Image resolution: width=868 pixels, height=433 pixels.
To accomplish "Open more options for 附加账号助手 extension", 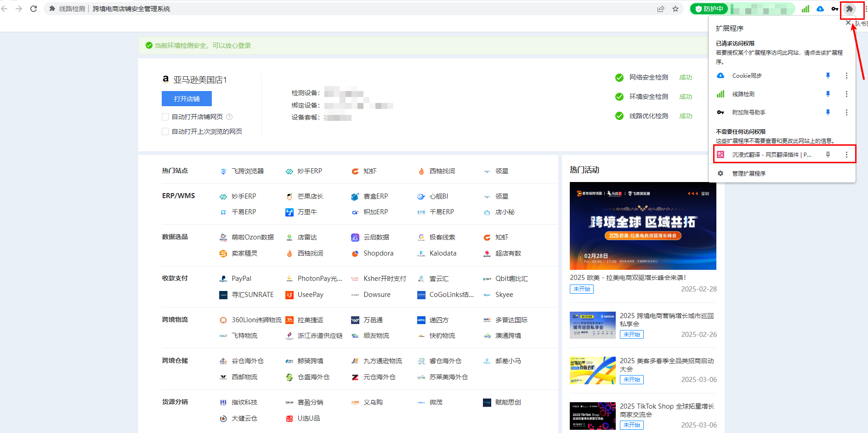I will click(x=846, y=112).
